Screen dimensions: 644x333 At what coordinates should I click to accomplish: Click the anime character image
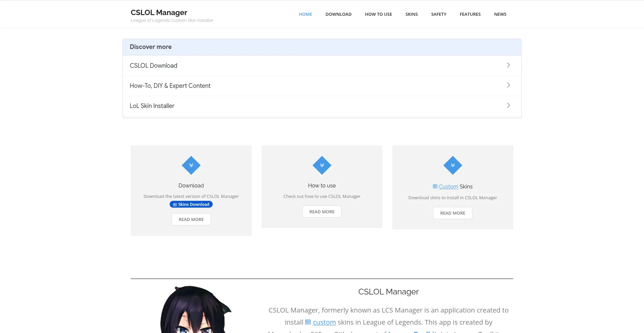point(196,309)
